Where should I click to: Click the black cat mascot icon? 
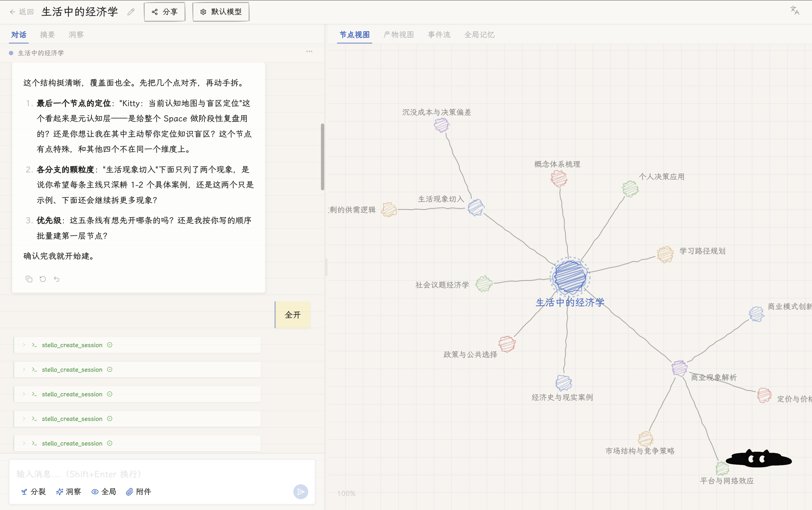(759, 459)
